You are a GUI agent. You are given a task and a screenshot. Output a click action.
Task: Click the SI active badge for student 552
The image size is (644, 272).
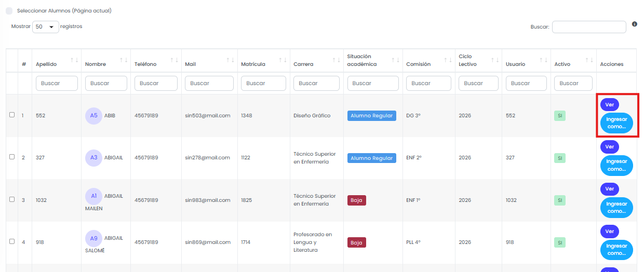coord(560,116)
